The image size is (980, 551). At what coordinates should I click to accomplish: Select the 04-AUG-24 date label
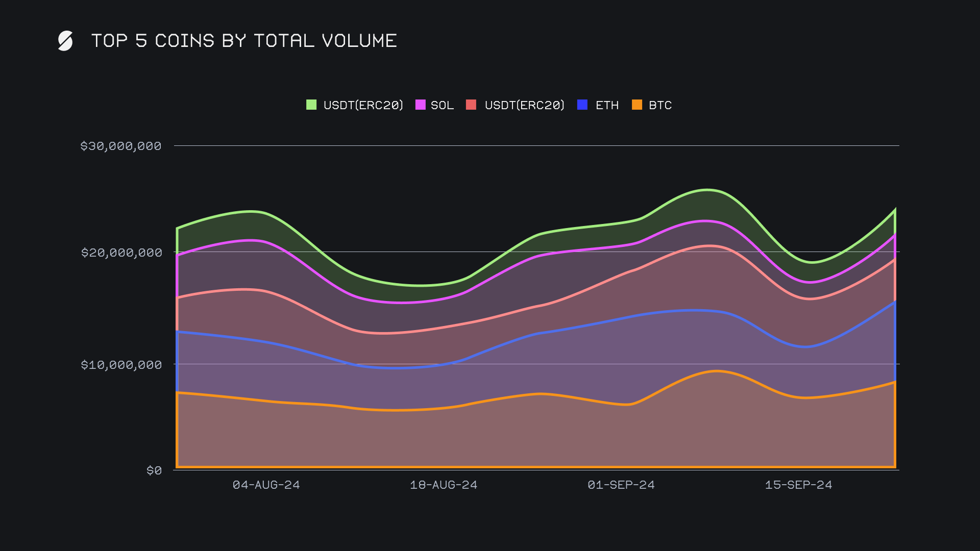(266, 485)
